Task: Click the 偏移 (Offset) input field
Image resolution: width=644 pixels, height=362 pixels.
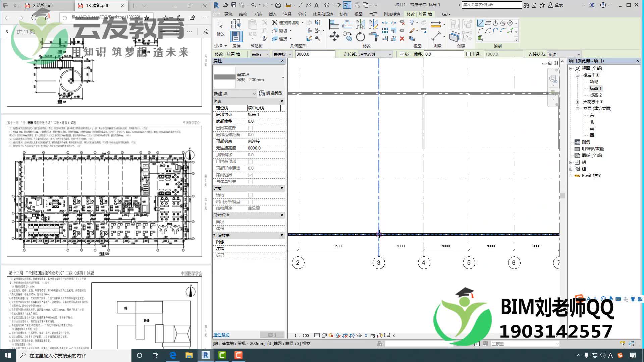Action: coord(443,54)
